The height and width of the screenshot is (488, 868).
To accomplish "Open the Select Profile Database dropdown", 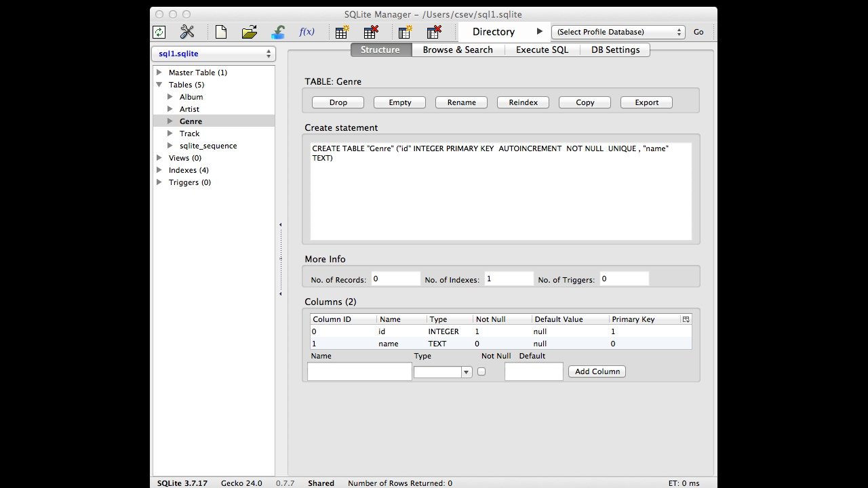I will [x=618, y=32].
